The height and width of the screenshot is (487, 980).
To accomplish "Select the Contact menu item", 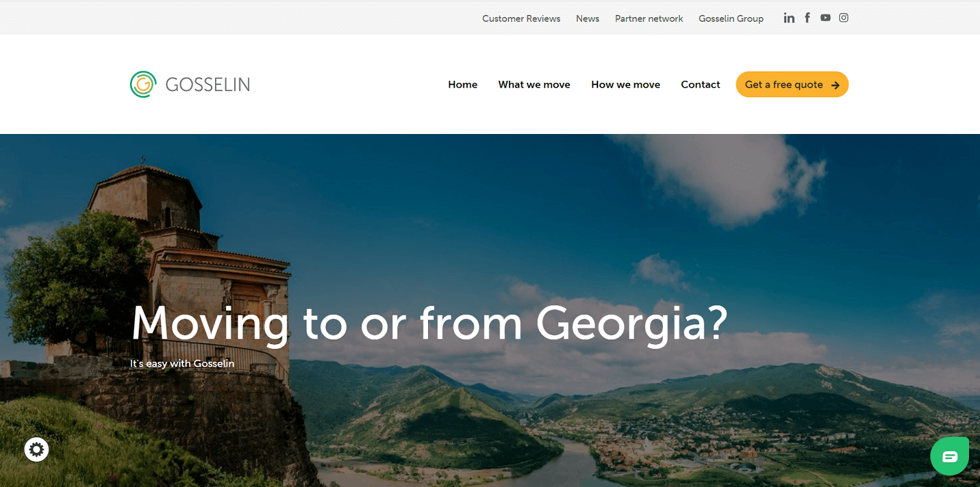I will (700, 84).
